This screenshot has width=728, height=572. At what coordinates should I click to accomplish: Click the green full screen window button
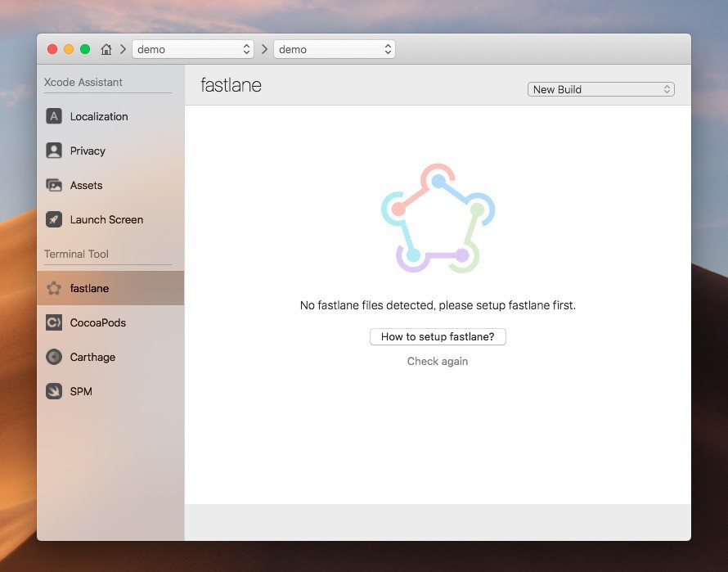point(85,49)
